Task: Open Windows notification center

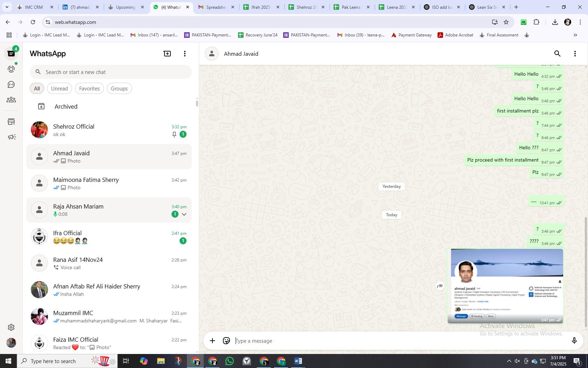Action: pyautogui.click(x=577, y=361)
